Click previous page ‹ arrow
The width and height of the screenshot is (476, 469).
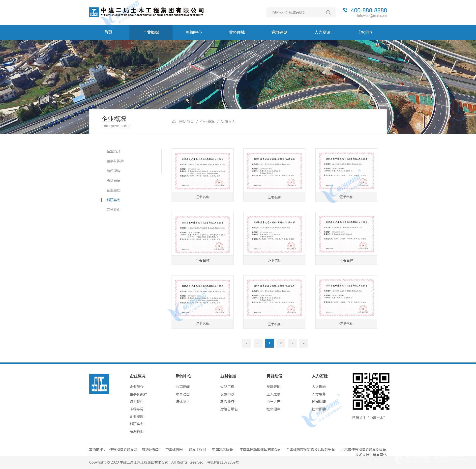click(258, 343)
